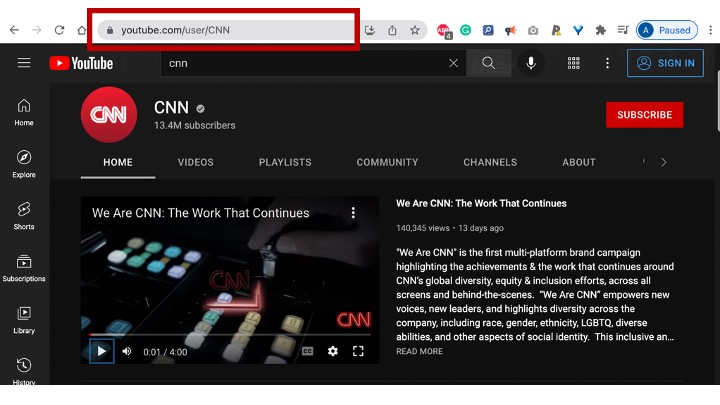
Task: Open the YouTube hamburger guide menu
Action: (x=24, y=63)
